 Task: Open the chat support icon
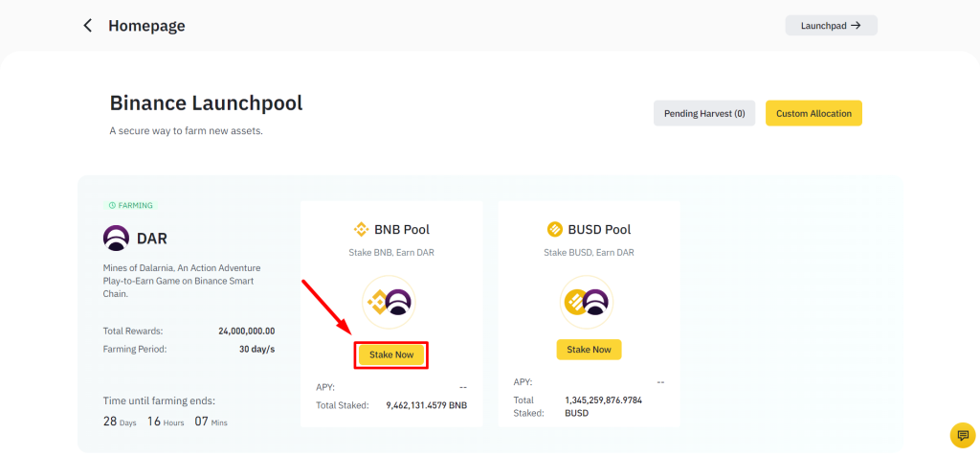tap(963, 435)
